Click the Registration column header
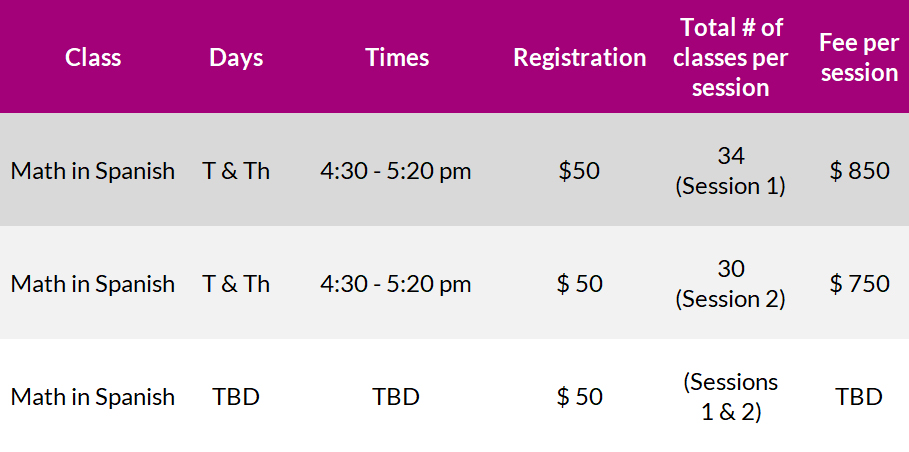This screenshot has height=452, width=909. (x=580, y=57)
